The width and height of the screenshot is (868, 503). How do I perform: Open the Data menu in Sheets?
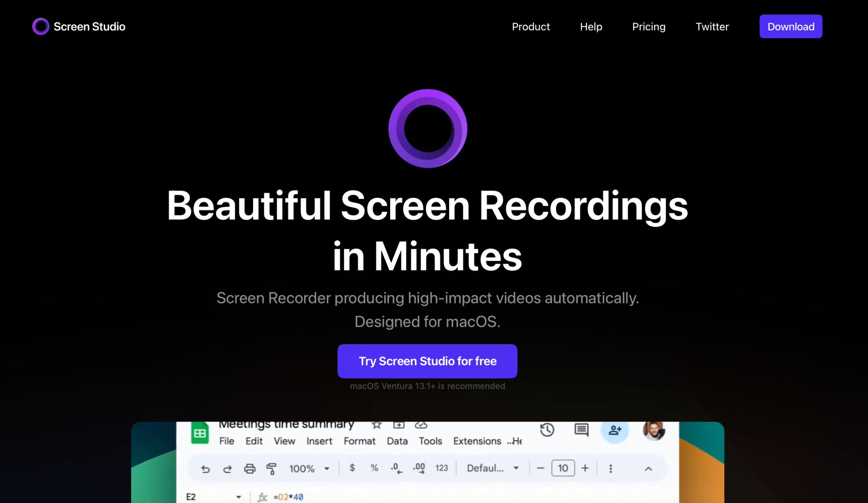[x=397, y=441]
